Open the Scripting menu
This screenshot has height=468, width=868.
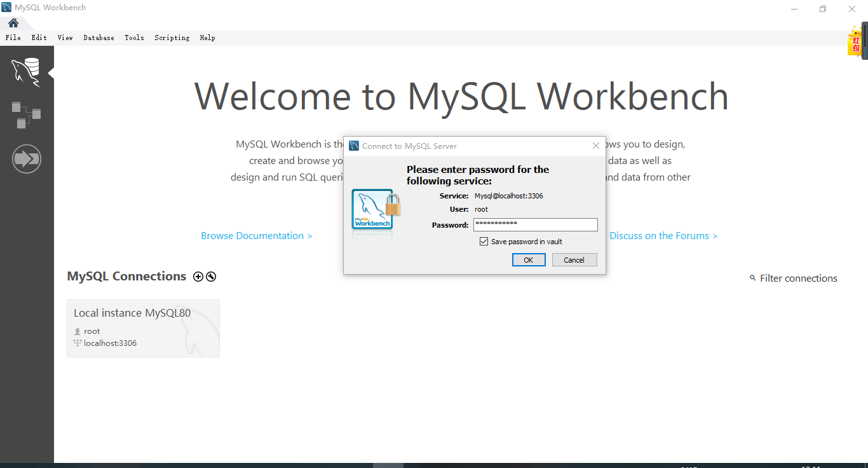pos(172,38)
